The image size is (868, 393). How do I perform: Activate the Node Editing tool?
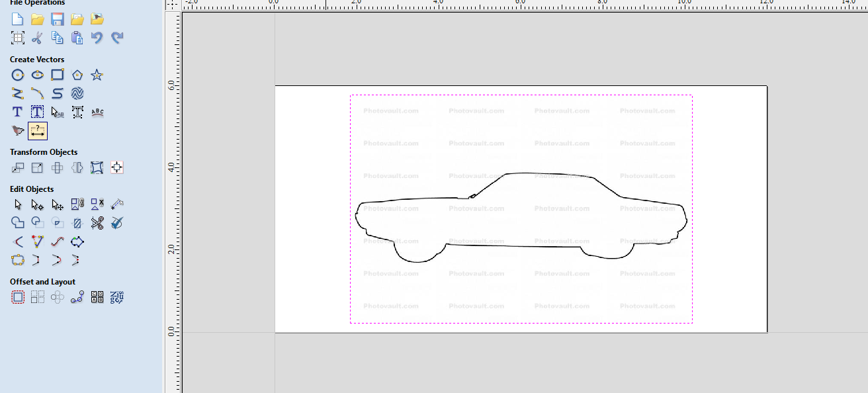click(x=38, y=204)
